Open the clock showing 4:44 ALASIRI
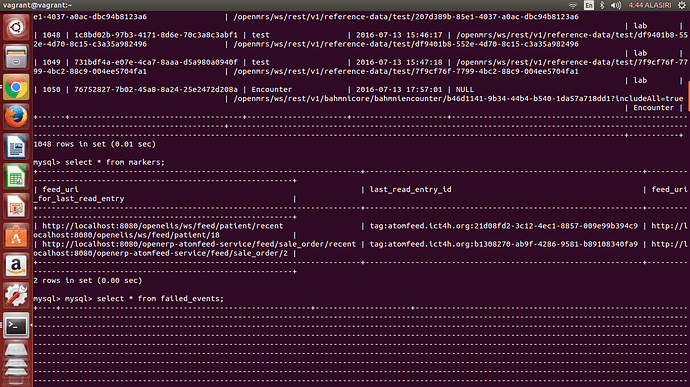The width and height of the screenshot is (690, 387). pyautogui.click(x=650, y=5)
